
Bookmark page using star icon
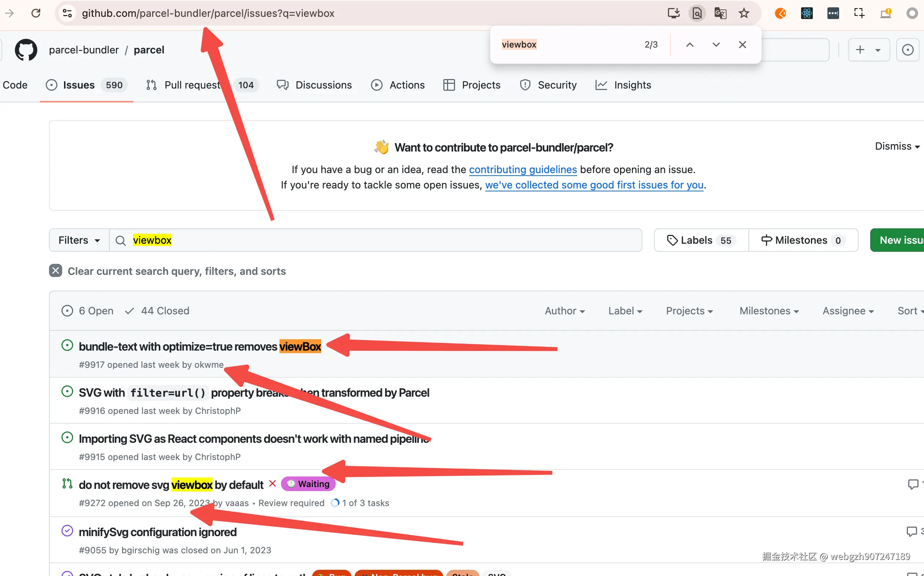click(x=744, y=13)
